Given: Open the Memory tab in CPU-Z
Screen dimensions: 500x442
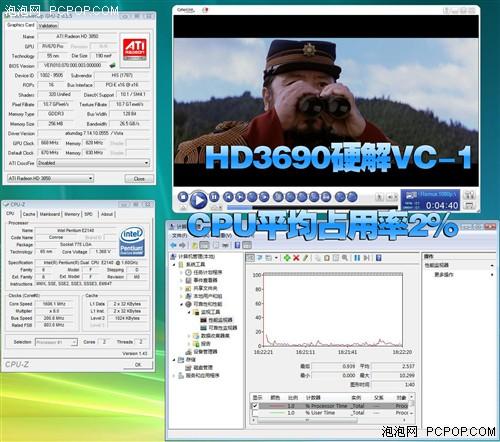Looking at the screenshot, I should click(72, 214).
